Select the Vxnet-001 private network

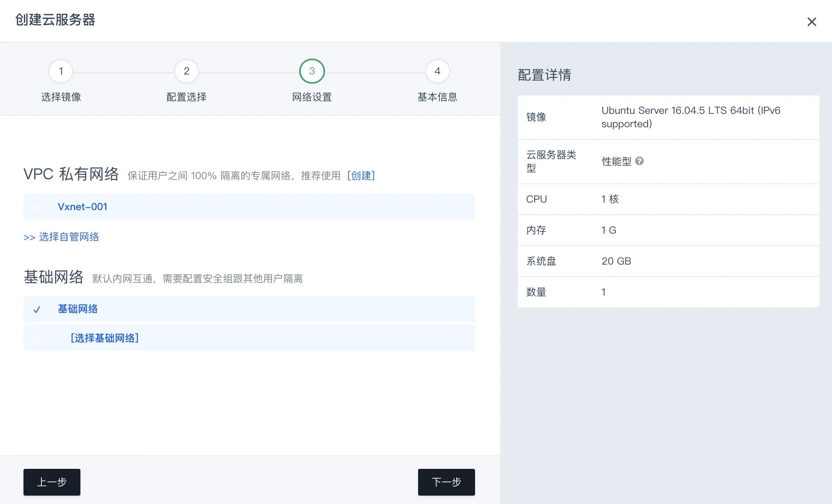coord(83,206)
